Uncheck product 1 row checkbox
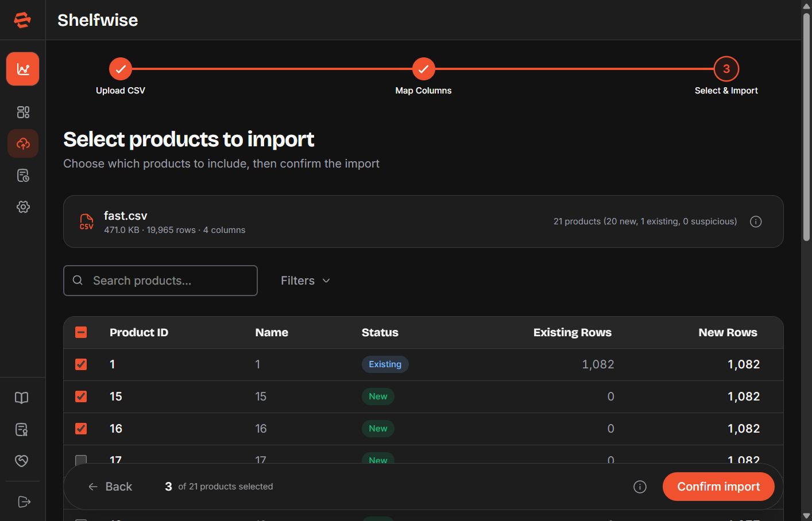Viewport: 812px width, 521px height. tap(81, 364)
